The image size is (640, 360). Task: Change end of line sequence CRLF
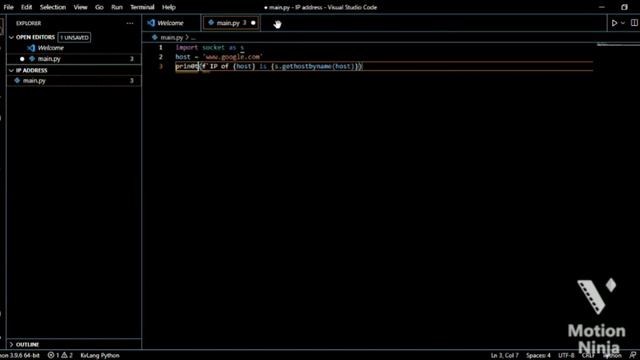pyautogui.click(x=588, y=356)
